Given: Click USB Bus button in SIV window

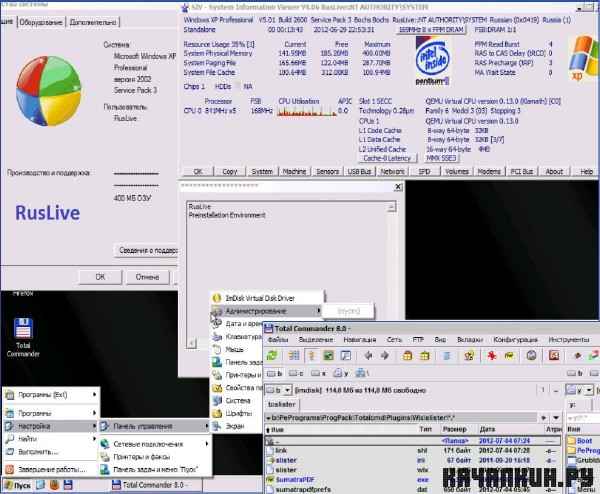Looking at the screenshot, I should coord(359,171).
